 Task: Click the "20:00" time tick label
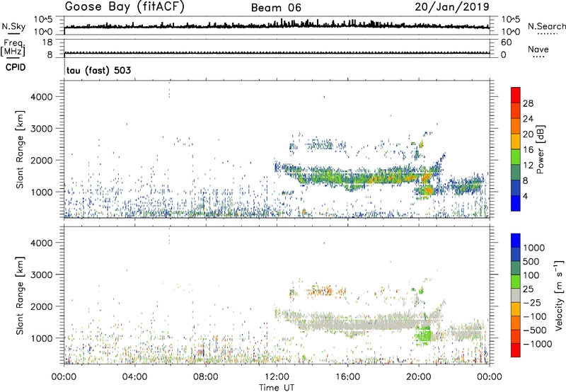click(x=419, y=377)
